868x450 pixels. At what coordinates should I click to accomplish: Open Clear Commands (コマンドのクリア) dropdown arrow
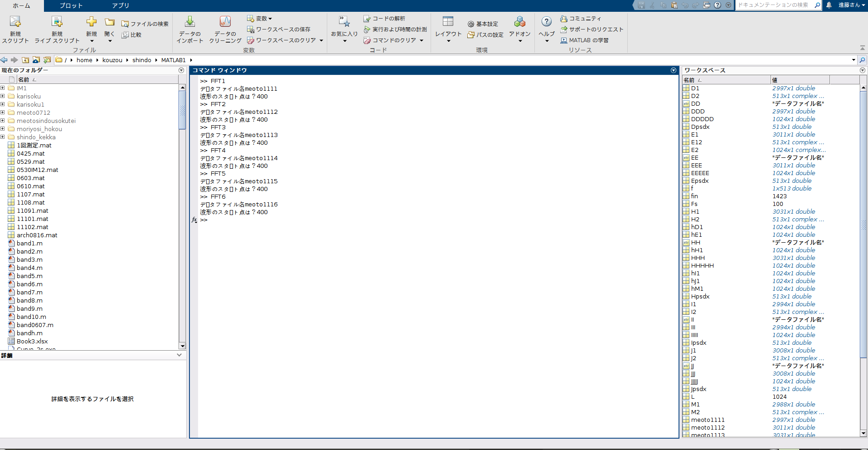click(422, 40)
